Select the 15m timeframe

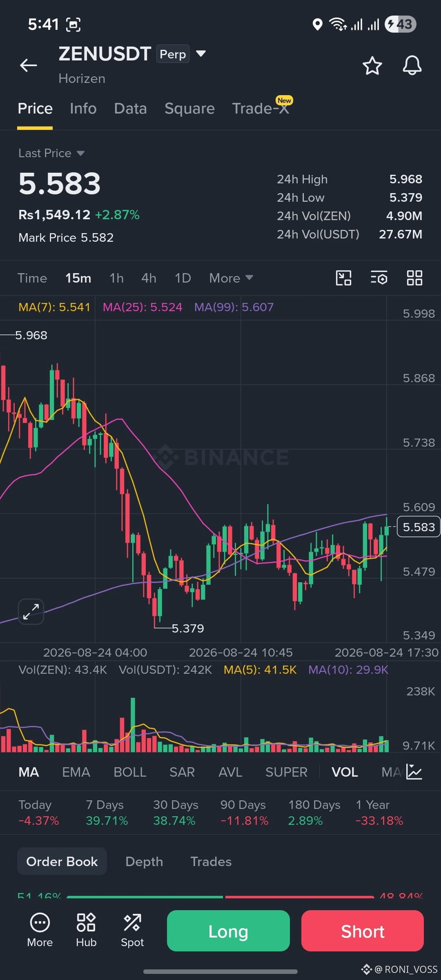point(78,278)
